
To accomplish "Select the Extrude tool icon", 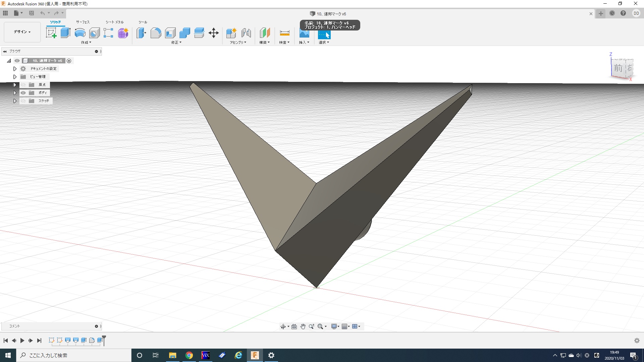I will point(65,33).
